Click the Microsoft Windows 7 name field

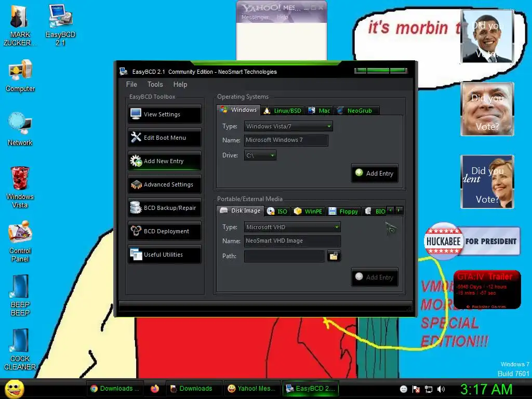click(x=286, y=140)
